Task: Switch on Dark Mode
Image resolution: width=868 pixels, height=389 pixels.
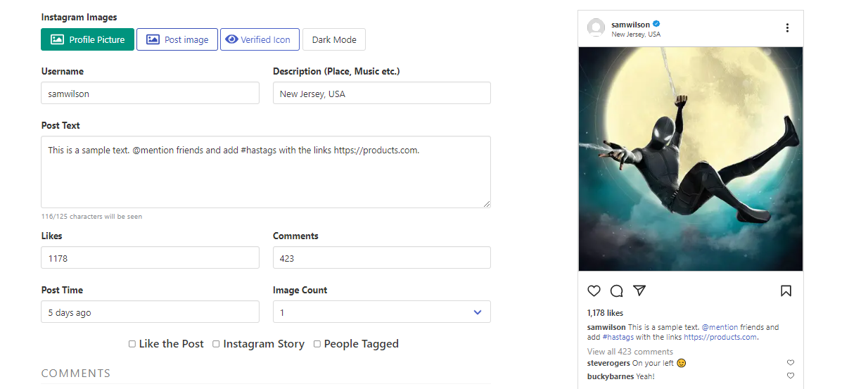Action: (x=334, y=39)
